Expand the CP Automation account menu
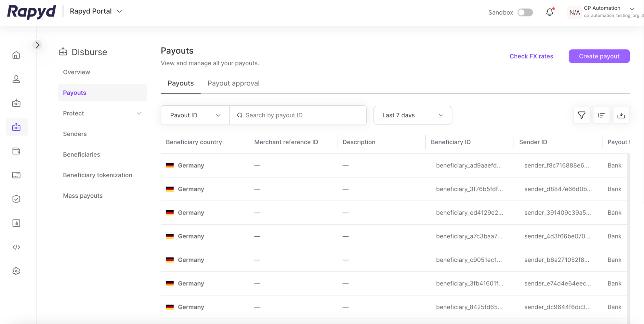This screenshot has height=324, width=644. pyautogui.click(x=631, y=10)
